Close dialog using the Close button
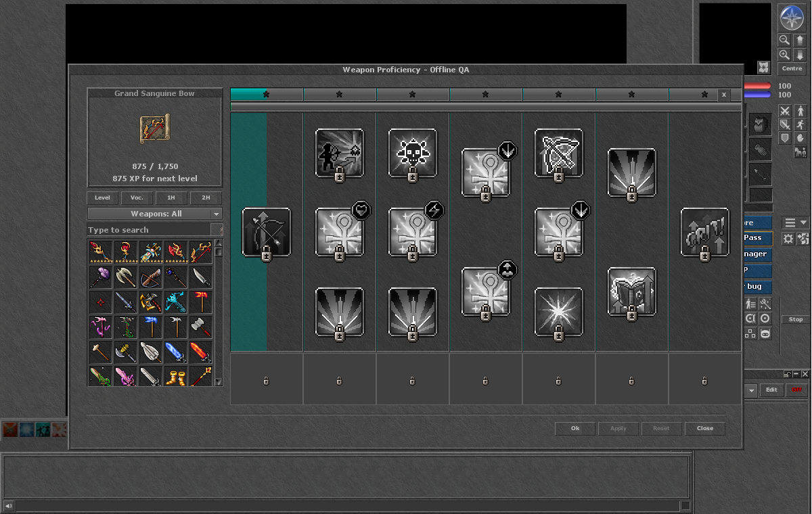The image size is (812, 514). pos(705,428)
